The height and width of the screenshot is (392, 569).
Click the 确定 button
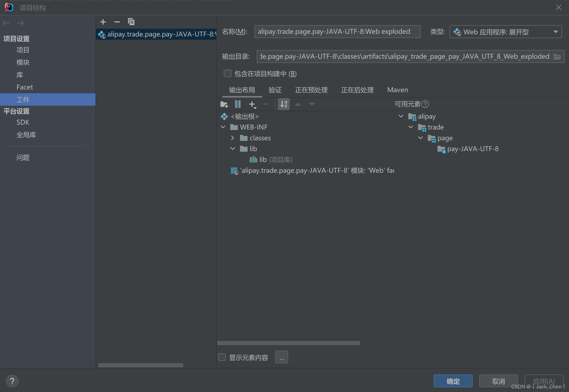coord(453,381)
